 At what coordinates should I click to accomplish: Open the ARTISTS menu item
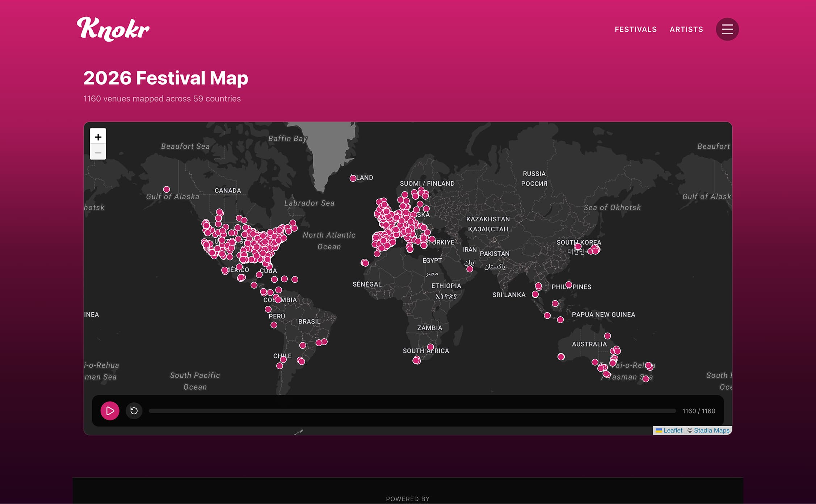(686, 29)
